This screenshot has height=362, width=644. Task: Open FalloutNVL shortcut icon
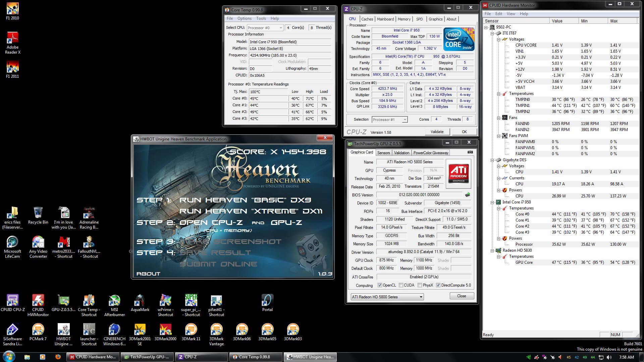89,247
